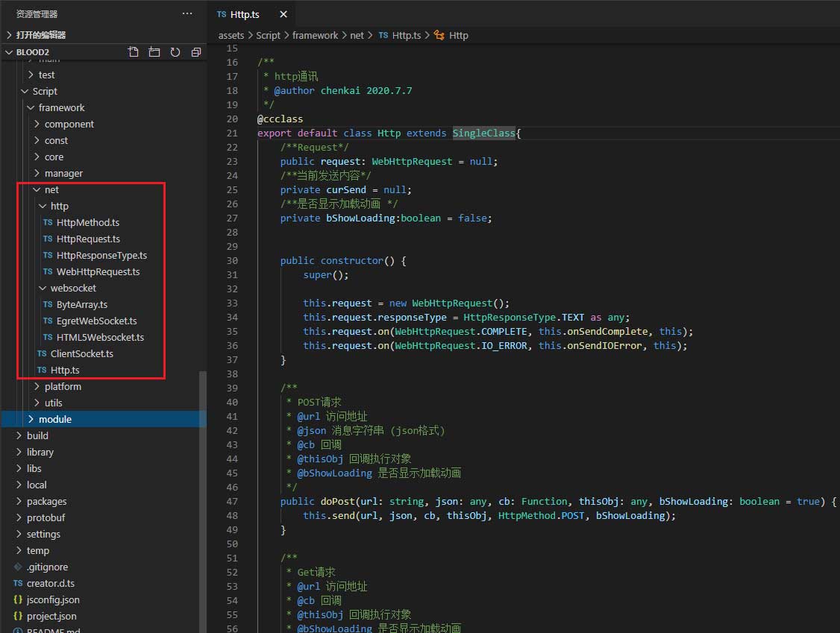Screen dimensions: 840x633
Task: Expand the component folder
Action: tap(37, 124)
